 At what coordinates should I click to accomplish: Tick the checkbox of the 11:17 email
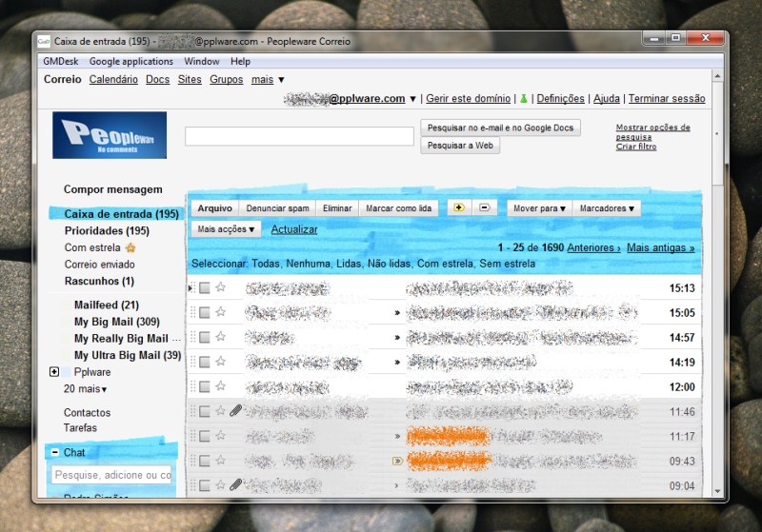205,436
